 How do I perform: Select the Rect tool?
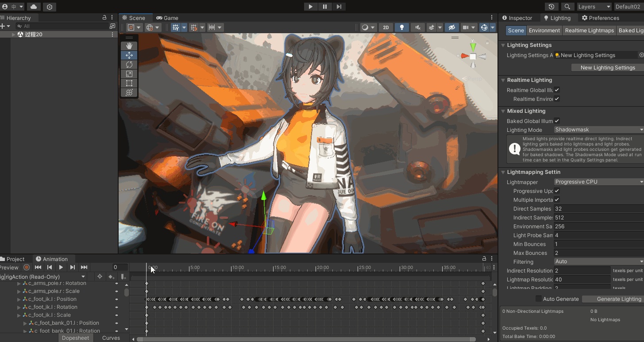coord(129,83)
